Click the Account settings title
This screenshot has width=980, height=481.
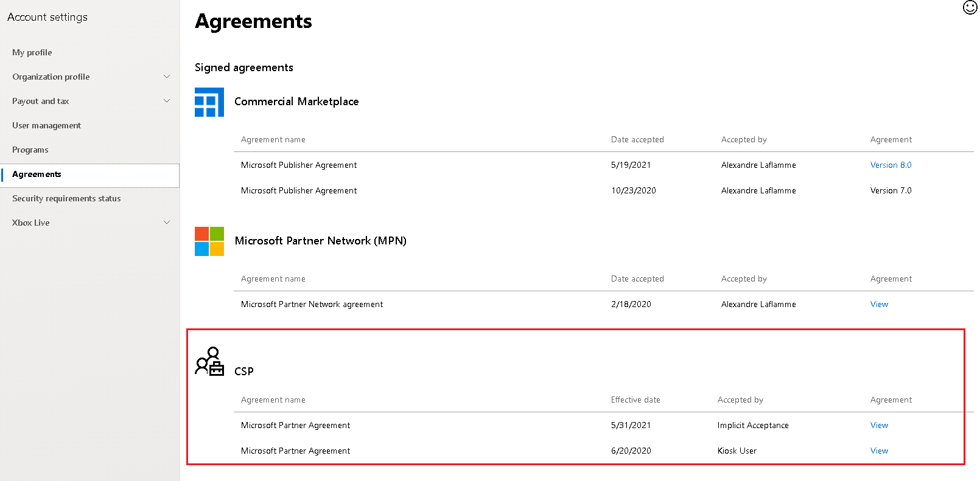47,17
